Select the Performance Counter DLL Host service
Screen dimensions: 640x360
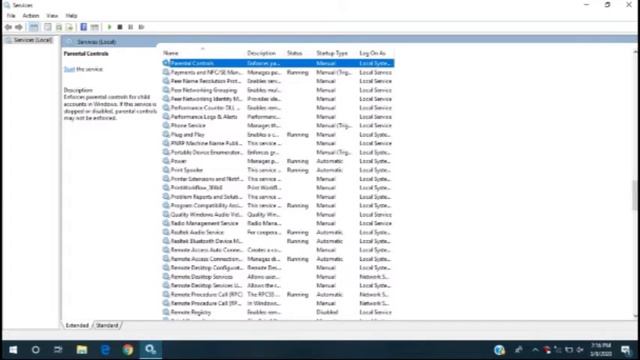pyautogui.click(x=278, y=108)
